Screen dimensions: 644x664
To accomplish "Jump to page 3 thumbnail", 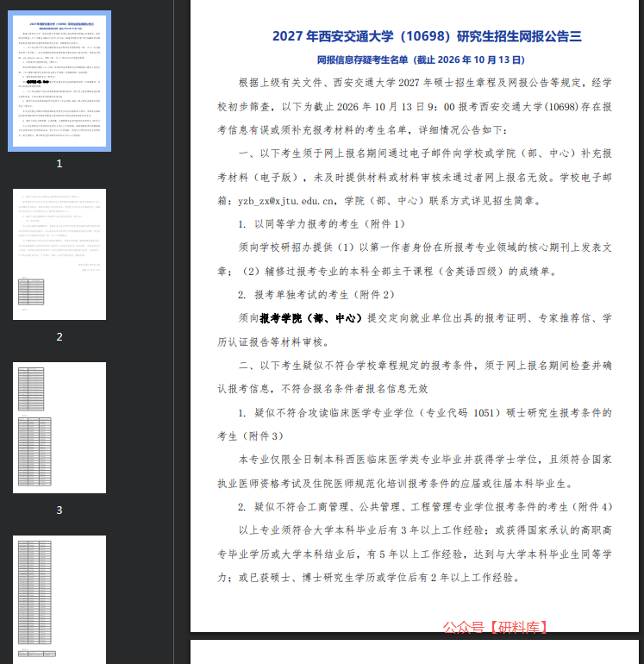I will (59, 428).
